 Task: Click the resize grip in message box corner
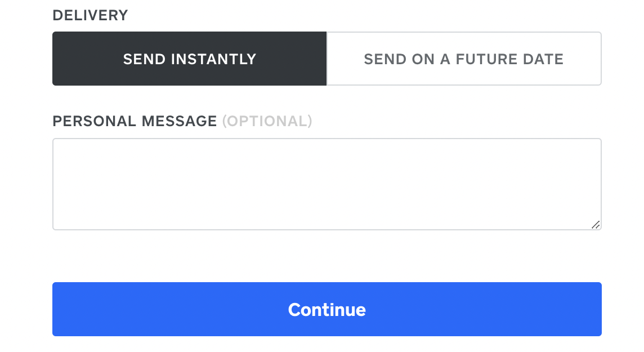point(596,225)
